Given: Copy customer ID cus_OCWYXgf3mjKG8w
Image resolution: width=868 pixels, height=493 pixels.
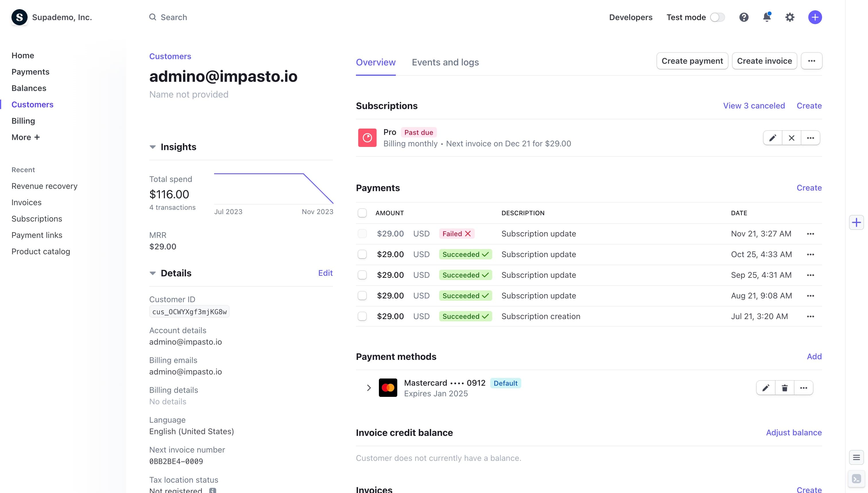Looking at the screenshot, I should tap(189, 312).
